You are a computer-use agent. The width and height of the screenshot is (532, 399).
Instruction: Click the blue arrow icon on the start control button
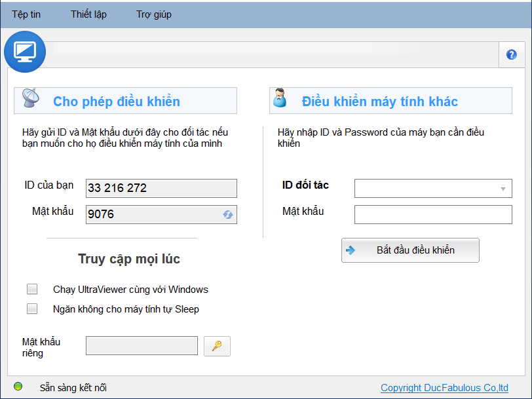point(351,250)
